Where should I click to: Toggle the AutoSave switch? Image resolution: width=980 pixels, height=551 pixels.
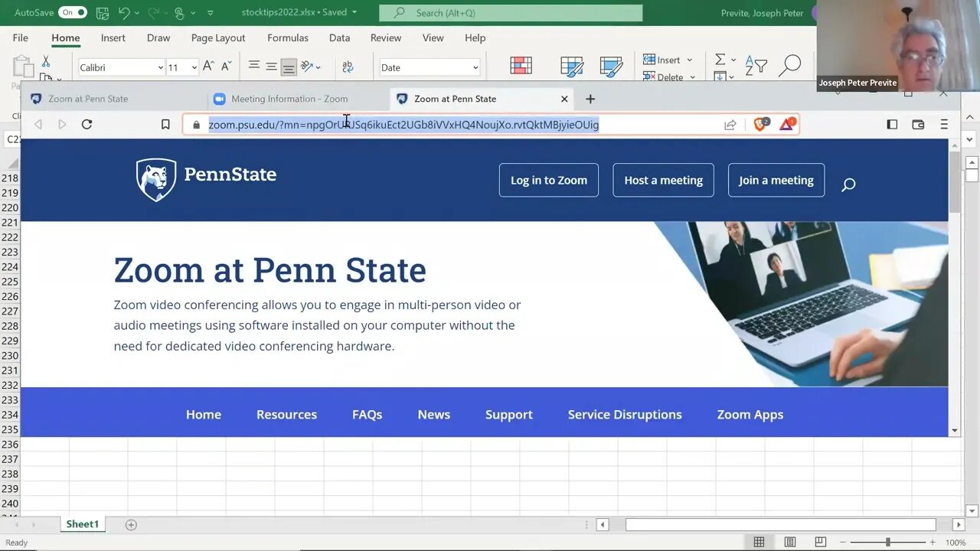[73, 13]
